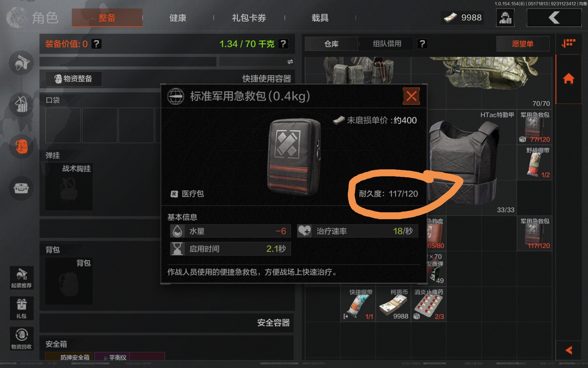Image resolution: width=588 pixels, height=368 pixels.
Task: Select the orange backpack sidebar icon
Action: point(21,146)
